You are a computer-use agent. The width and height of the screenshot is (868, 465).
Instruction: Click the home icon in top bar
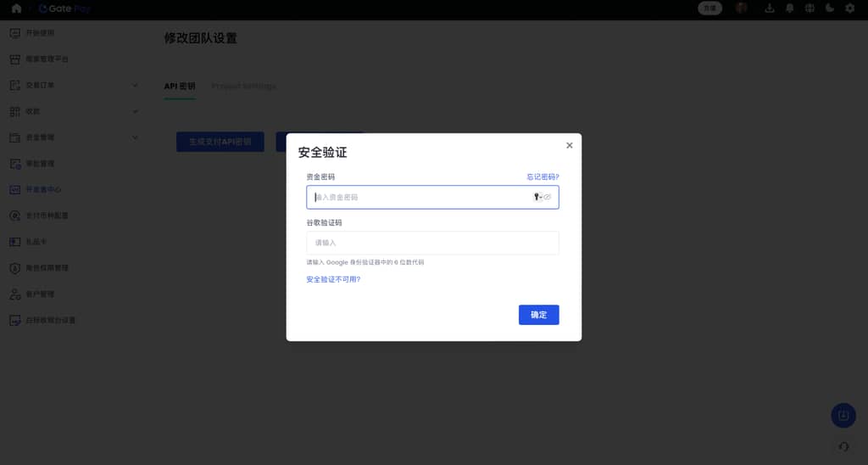[16, 8]
